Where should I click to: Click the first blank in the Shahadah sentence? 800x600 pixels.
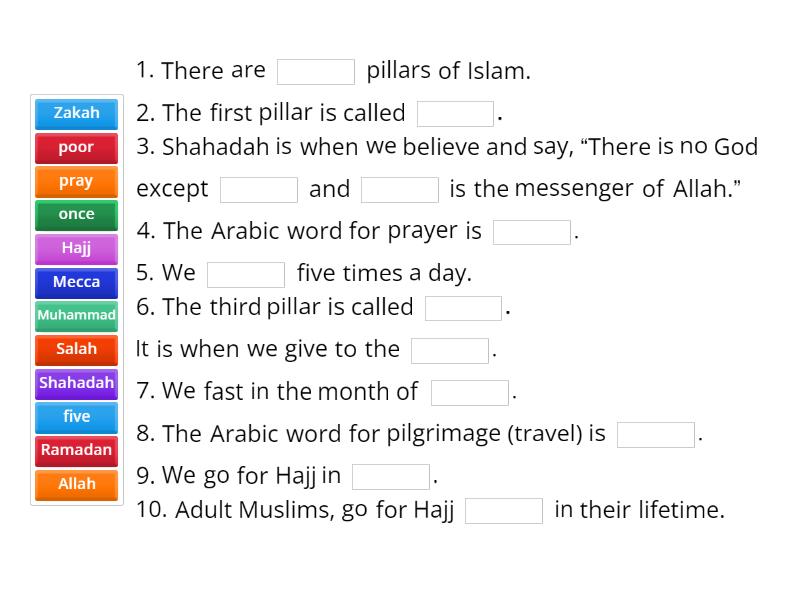pyautogui.click(x=257, y=188)
